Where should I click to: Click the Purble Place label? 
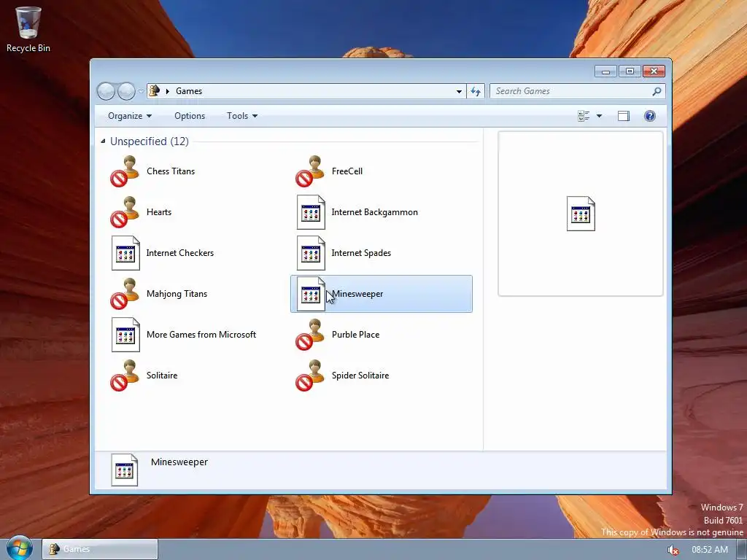[355, 335]
